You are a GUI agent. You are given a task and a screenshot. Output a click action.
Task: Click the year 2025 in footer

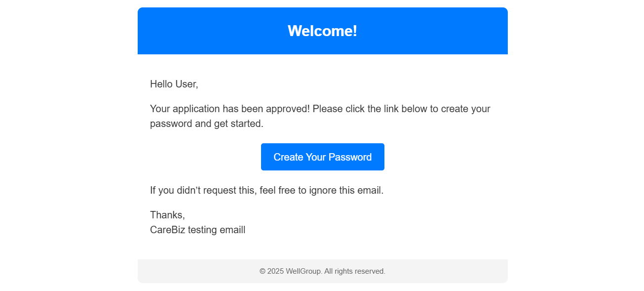[x=275, y=272]
